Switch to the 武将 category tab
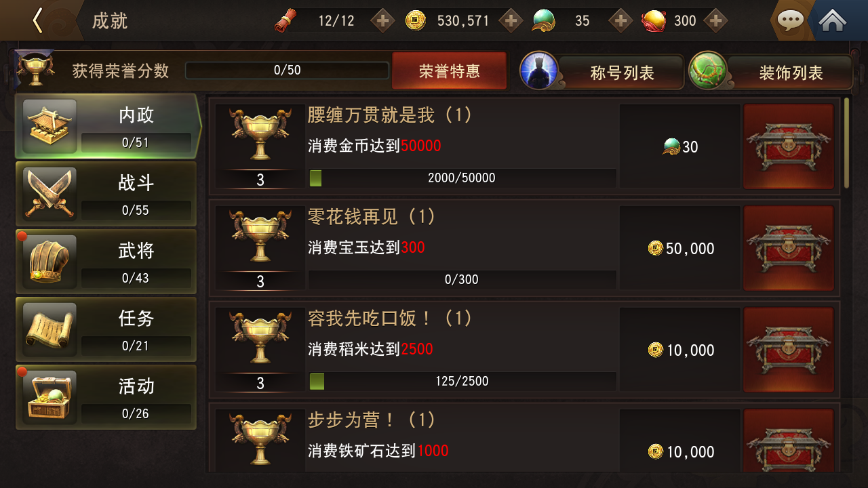 [106, 262]
